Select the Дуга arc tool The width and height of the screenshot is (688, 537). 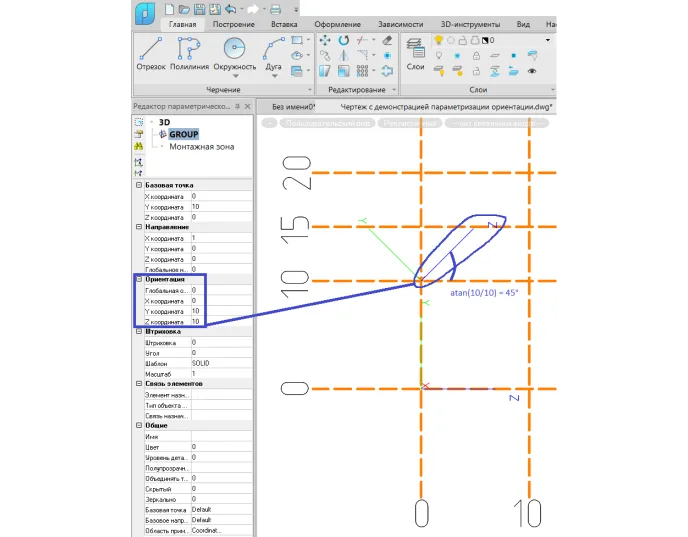coord(273,53)
